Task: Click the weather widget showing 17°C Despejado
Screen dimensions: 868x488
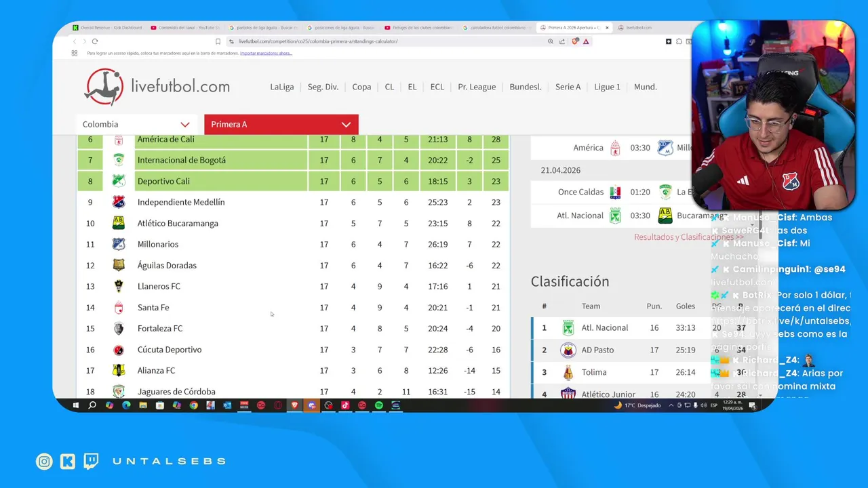Action: click(x=637, y=405)
